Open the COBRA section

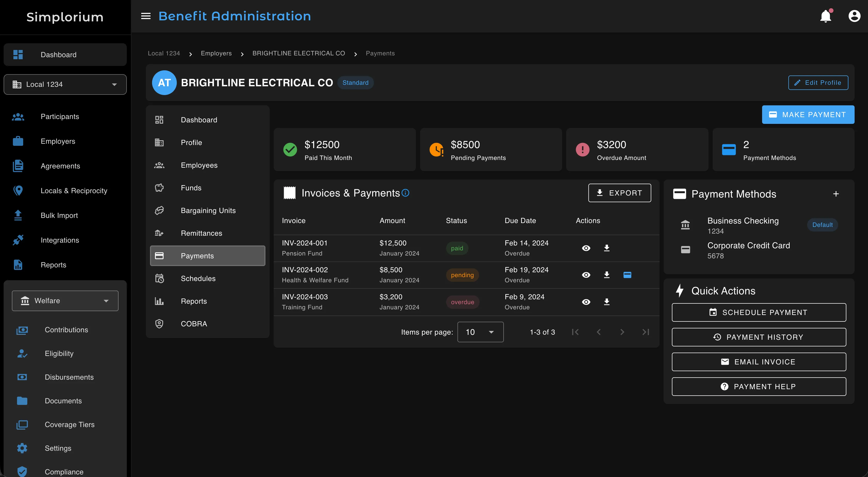pos(194,323)
